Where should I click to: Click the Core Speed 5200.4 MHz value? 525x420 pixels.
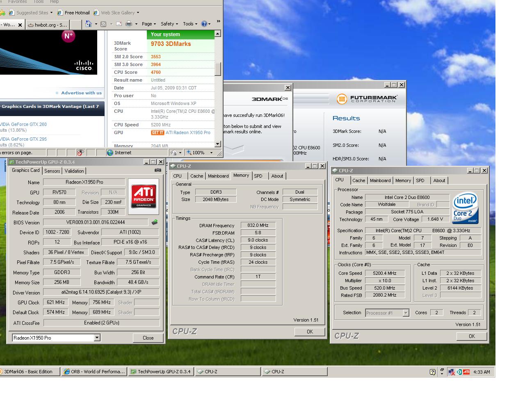(385, 273)
